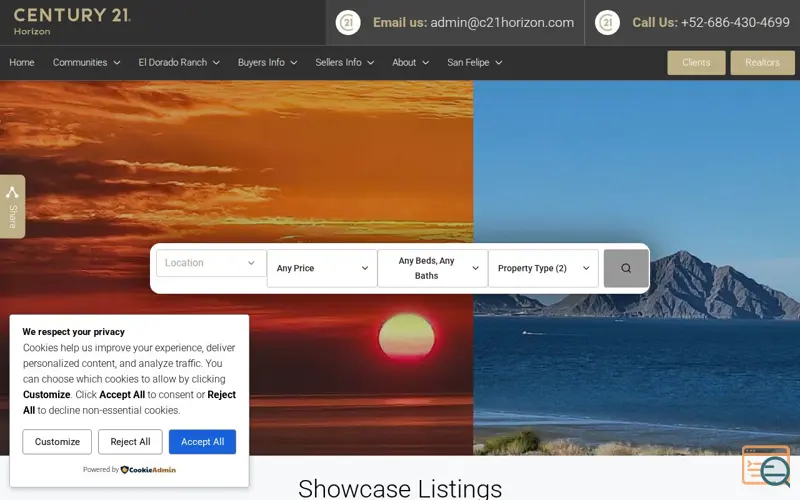800x500 pixels.
Task: Expand the Communities menu
Action: point(86,62)
